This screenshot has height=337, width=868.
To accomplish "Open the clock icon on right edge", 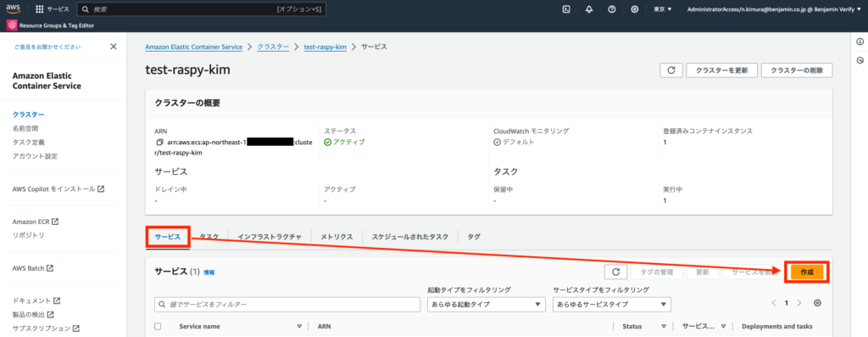I will (x=860, y=60).
